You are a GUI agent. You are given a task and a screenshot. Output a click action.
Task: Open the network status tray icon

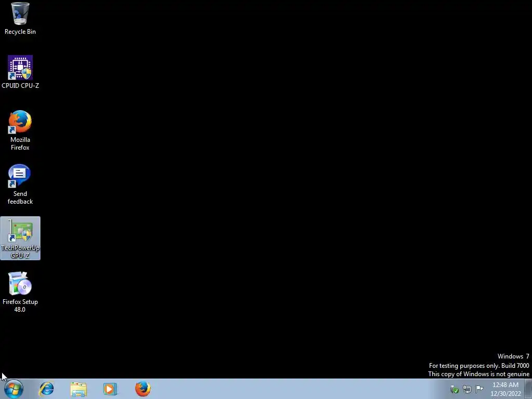[x=467, y=389]
